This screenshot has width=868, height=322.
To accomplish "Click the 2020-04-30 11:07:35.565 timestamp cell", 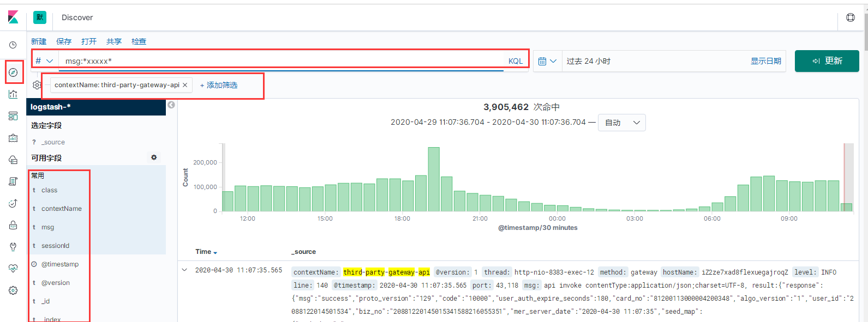I will click(x=239, y=270).
